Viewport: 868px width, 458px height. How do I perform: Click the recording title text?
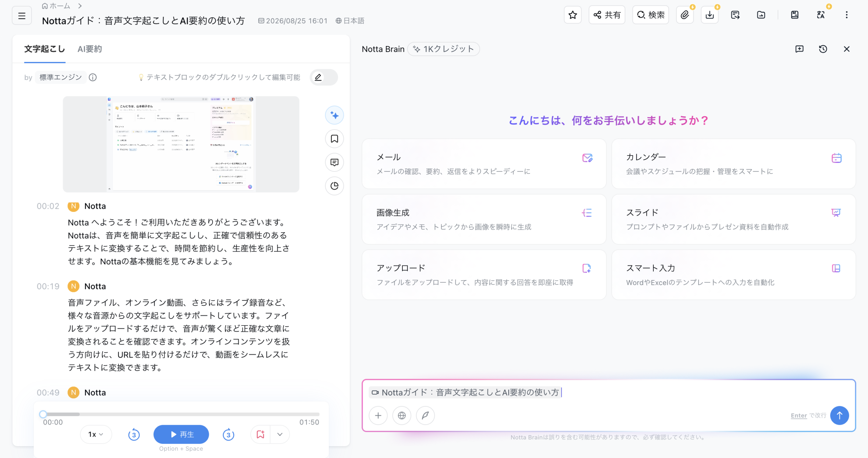point(143,21)
